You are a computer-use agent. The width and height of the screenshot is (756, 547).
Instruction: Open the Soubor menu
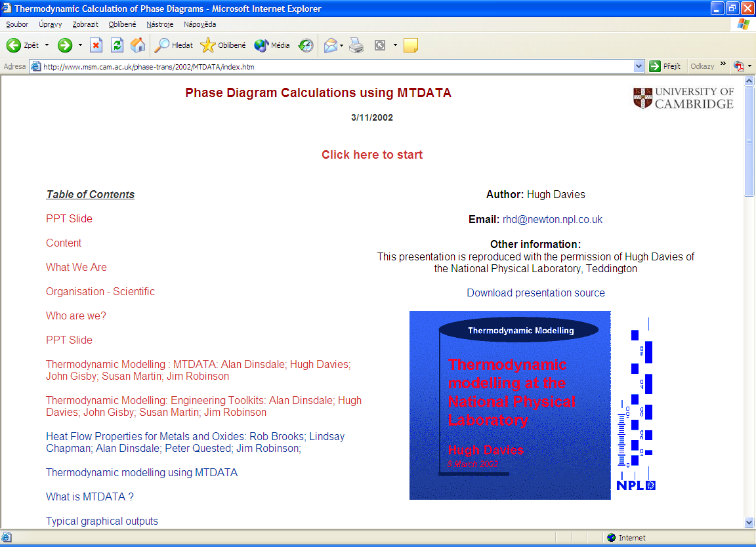pos(17,24)
